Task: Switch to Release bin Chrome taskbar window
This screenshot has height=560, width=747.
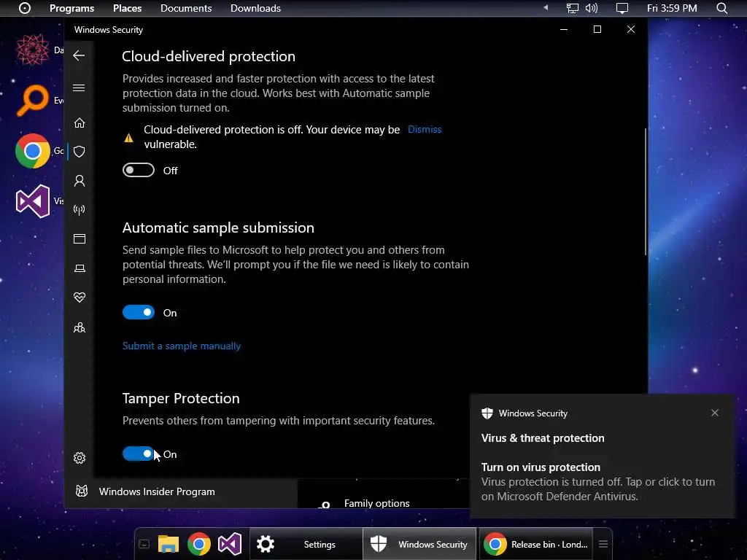Action: click(536, 544)
